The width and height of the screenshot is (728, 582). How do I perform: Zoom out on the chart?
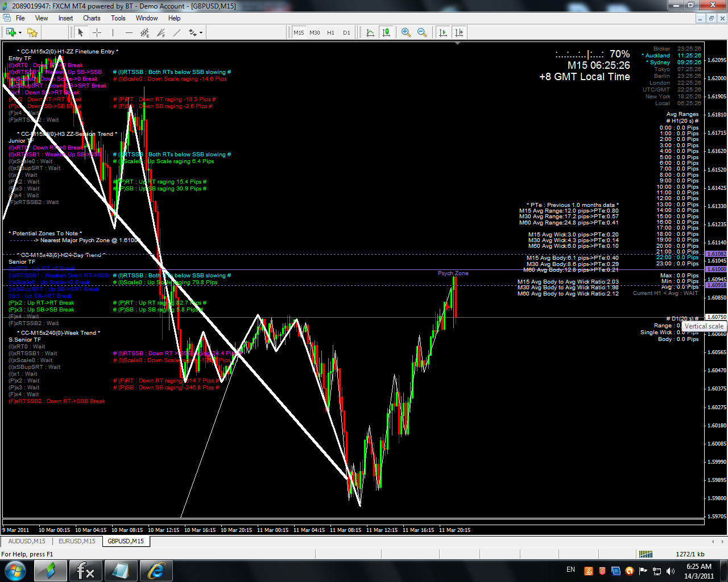(422, 32)
